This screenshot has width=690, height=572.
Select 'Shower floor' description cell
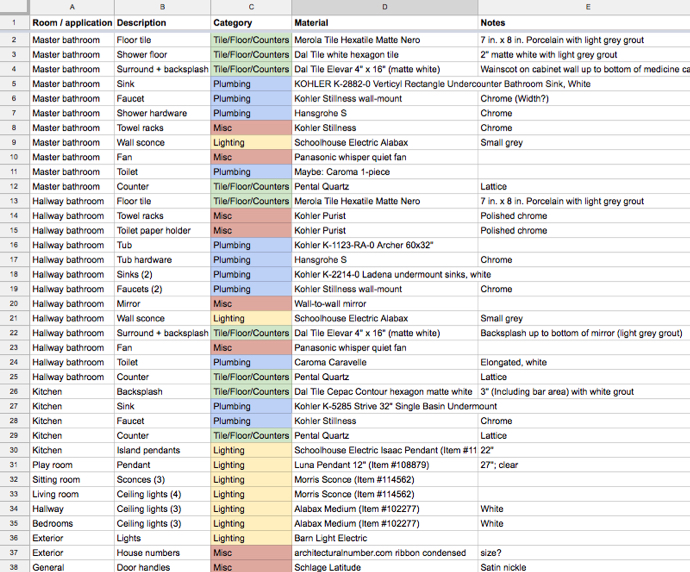(x=162, y=55)
